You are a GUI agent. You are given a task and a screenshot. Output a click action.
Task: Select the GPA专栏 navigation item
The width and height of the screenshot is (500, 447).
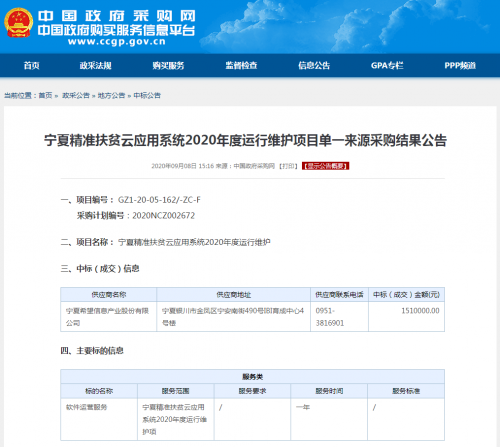[387, 66]
